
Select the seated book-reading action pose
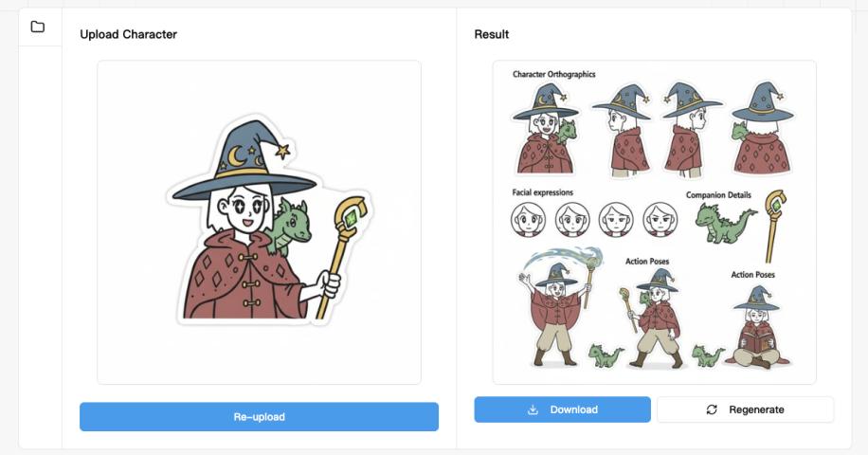tap(758, 327)
